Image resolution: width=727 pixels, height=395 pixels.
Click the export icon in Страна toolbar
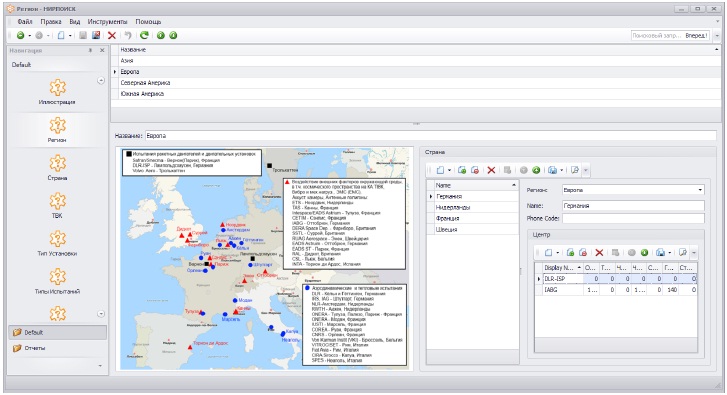click(552, 170)
